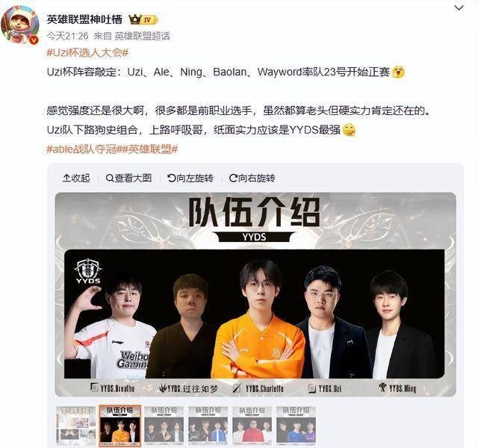Open the 英雄联盟超话 source link
Image resolution: width=478 pixels, height=448 pixels.
click(x=142, y=37)
